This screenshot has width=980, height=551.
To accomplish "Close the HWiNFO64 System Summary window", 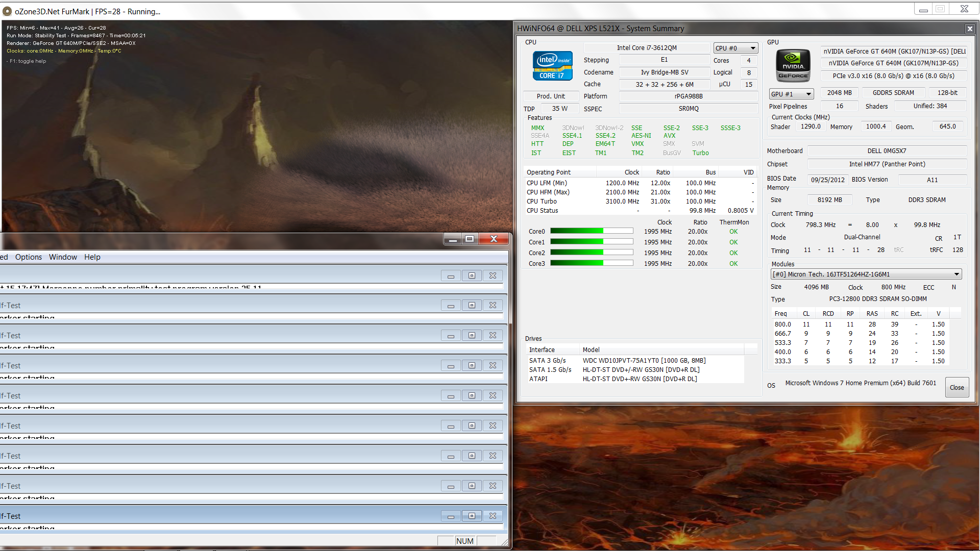I will click(970, 29).
